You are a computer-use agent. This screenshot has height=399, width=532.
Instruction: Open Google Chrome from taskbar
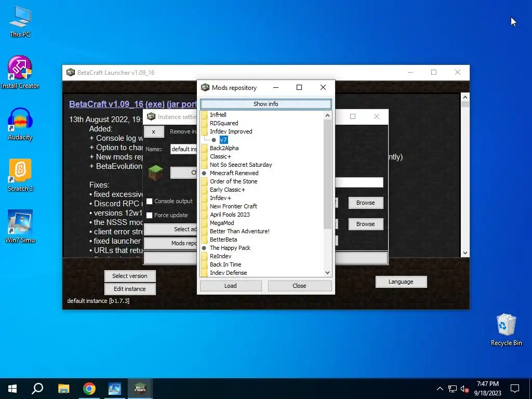(x=89, y=389)
